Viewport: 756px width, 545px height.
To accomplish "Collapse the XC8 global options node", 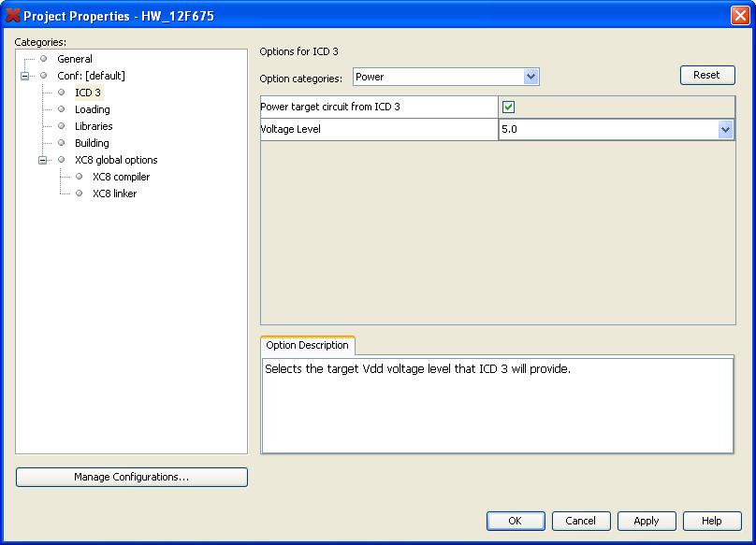I will point(43,160).
